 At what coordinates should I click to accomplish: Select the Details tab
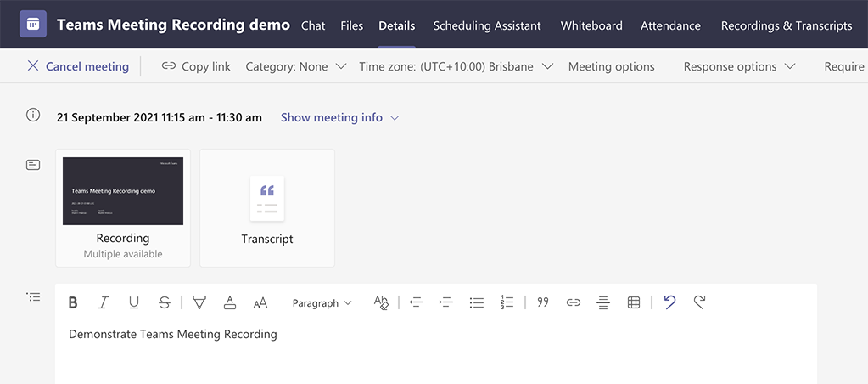point(397,25)
